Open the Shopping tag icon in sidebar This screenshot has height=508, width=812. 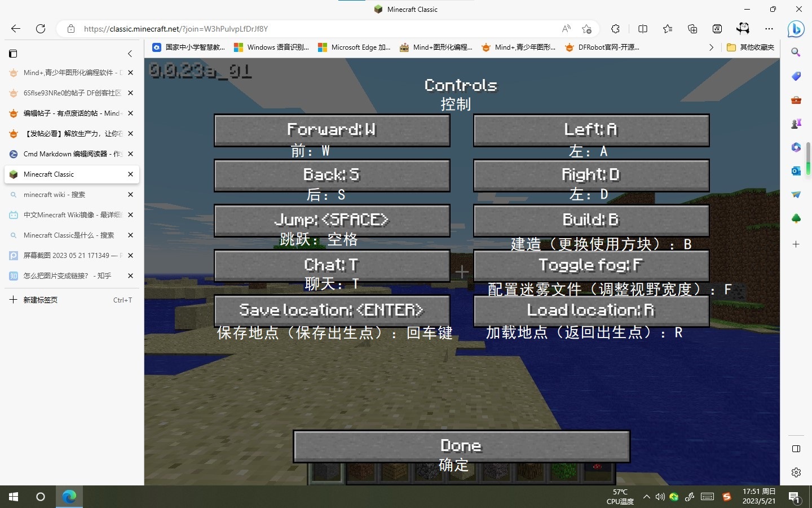coord(796,76)
